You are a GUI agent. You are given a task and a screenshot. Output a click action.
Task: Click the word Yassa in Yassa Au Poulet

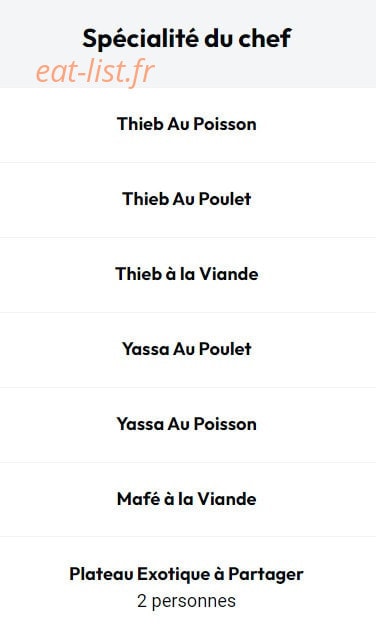pos(145,349)
